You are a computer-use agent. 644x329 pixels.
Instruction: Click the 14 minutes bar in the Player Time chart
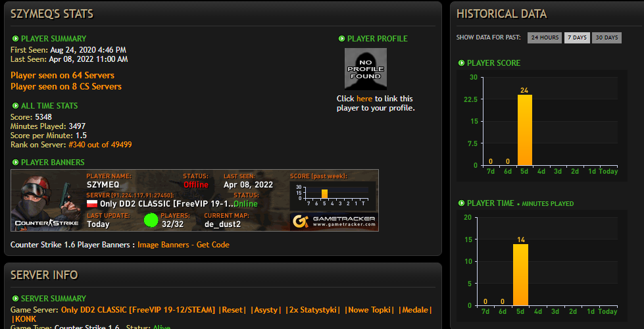coord(520,274)
